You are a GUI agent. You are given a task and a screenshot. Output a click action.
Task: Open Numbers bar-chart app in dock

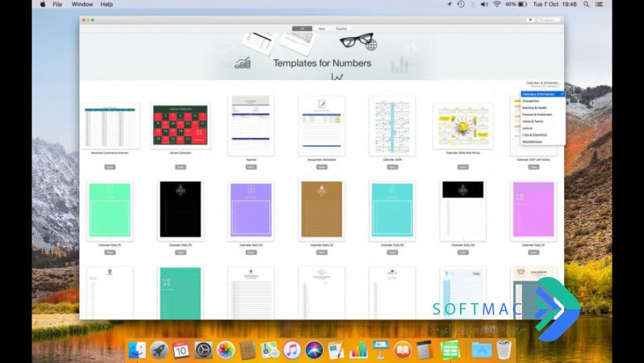point(359,350)
